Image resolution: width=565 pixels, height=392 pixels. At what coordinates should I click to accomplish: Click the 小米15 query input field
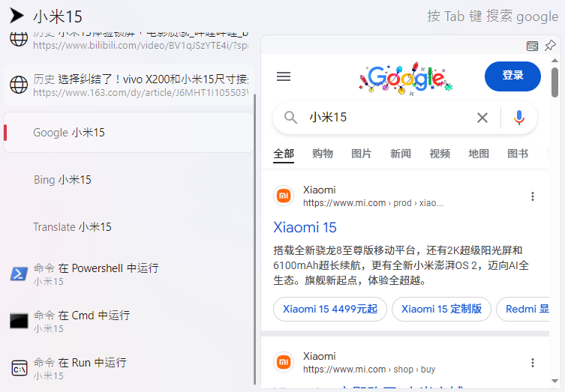point(216,16)
